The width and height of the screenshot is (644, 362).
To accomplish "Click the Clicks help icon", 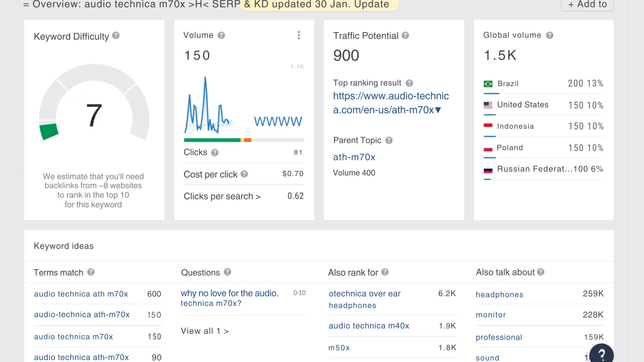I will coord(215,152).
